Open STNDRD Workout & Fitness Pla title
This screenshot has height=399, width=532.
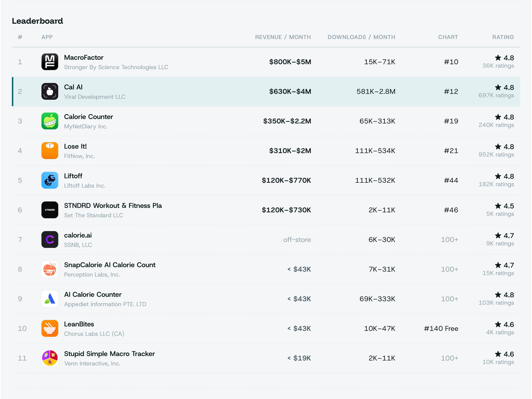113,206
